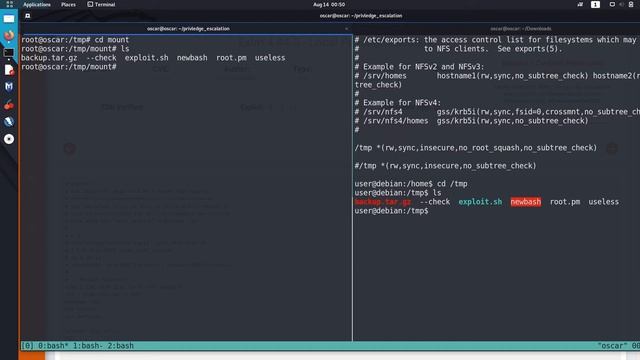Select tmux window 2:bash in status bar
This screenshot has width=640, height=360.
120,346
